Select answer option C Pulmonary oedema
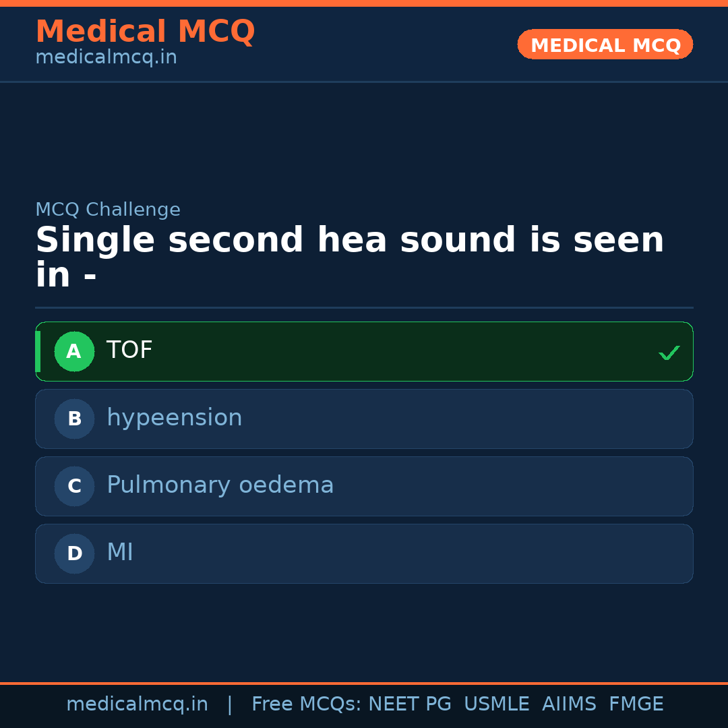728x728 pixels. [364, 486]
